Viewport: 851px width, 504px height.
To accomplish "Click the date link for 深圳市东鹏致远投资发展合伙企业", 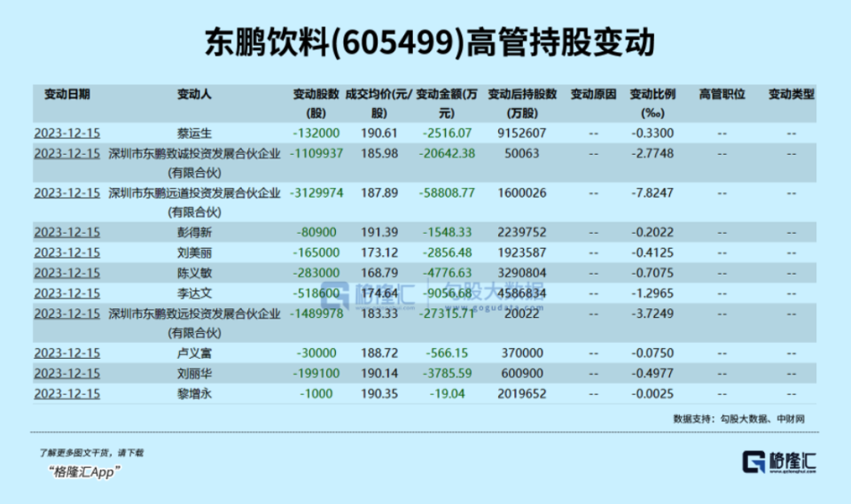I will pos(66,314).
